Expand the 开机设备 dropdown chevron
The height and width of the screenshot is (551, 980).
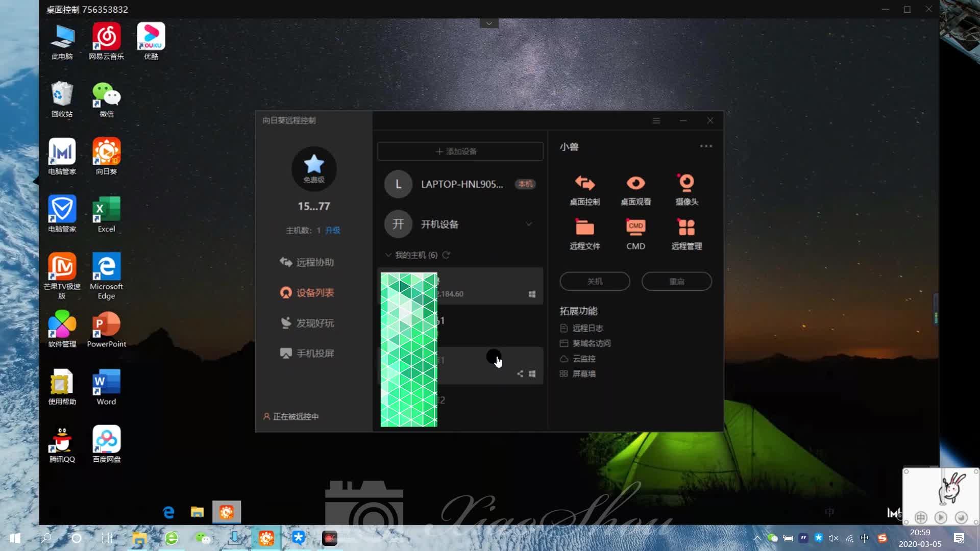pyautogui.click(x=529, y=224)
